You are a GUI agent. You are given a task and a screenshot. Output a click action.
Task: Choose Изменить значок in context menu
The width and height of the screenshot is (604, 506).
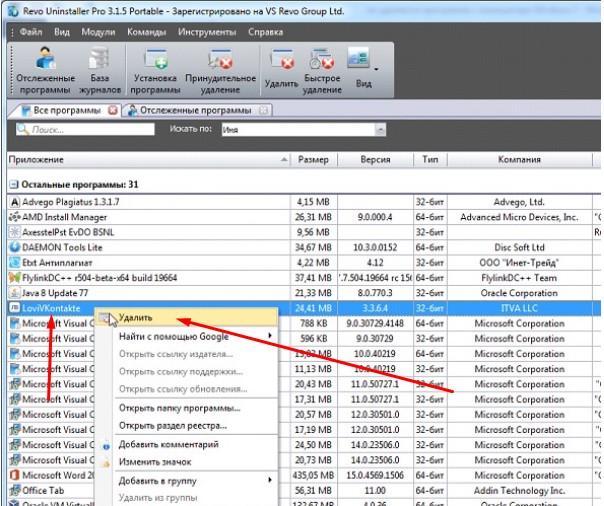(x=186, y=462)
